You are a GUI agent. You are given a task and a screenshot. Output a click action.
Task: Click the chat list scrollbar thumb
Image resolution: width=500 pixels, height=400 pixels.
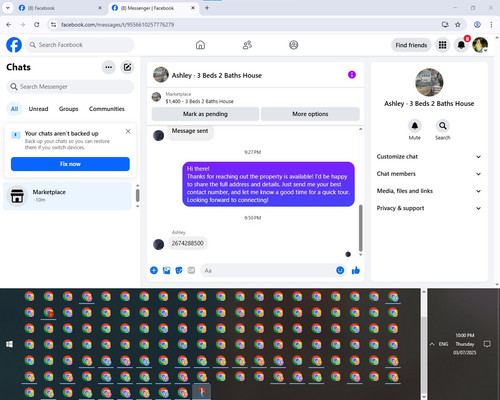(x=137, y=195)
